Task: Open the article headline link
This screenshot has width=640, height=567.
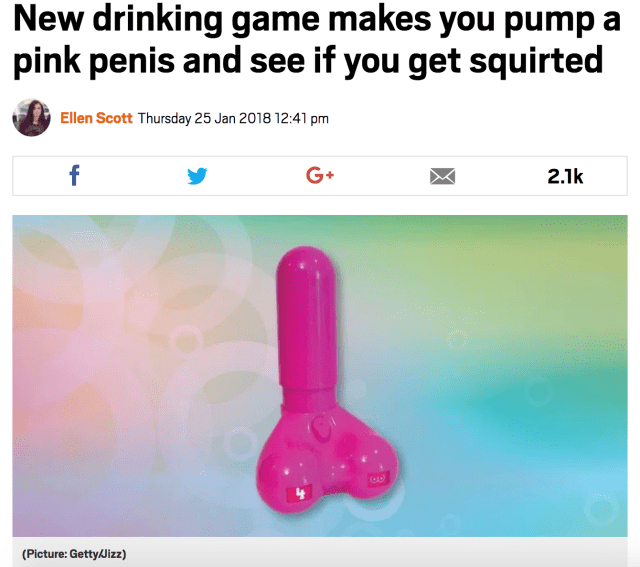Action: point(317,40)
